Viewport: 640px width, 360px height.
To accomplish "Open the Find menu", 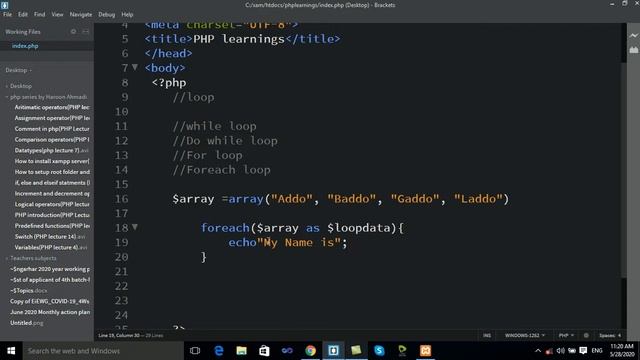I will 40,14.
